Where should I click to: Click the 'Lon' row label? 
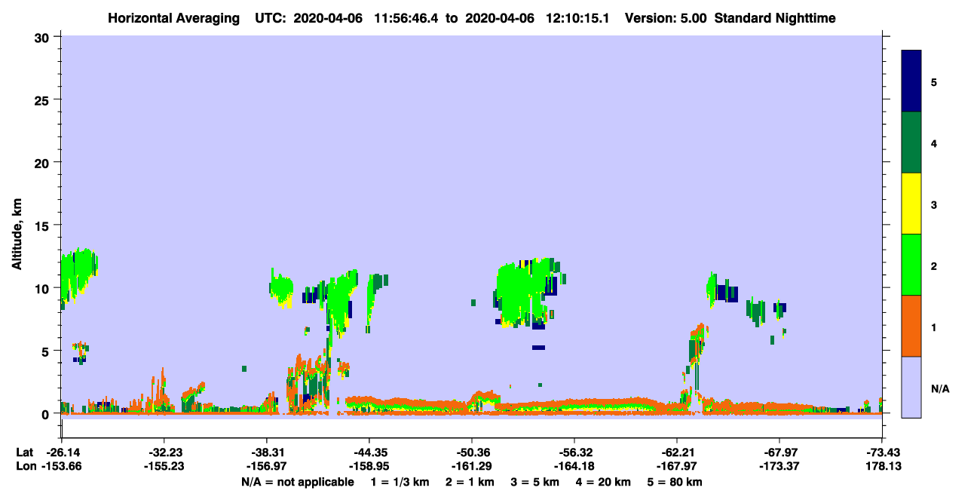pos(25,467)
